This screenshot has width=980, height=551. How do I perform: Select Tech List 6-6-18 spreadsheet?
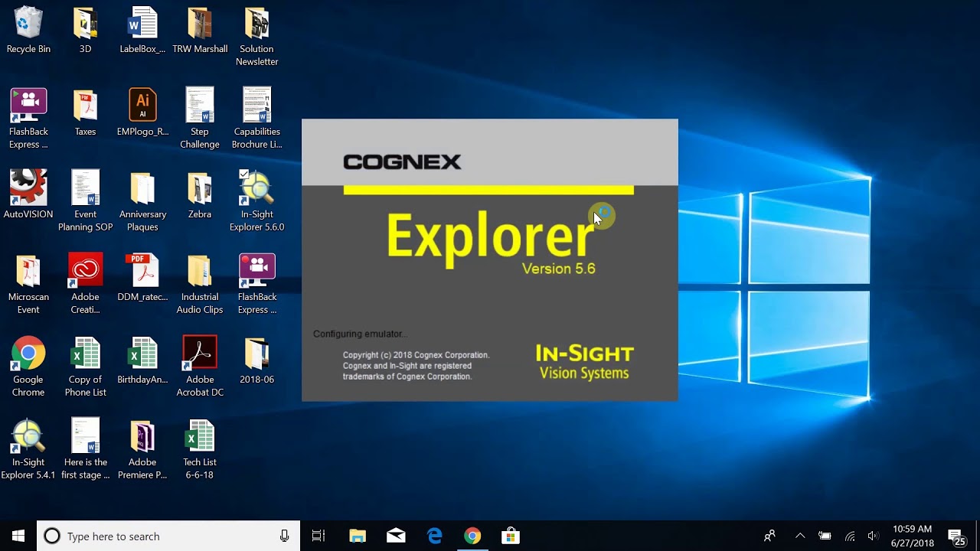(200, 436)
